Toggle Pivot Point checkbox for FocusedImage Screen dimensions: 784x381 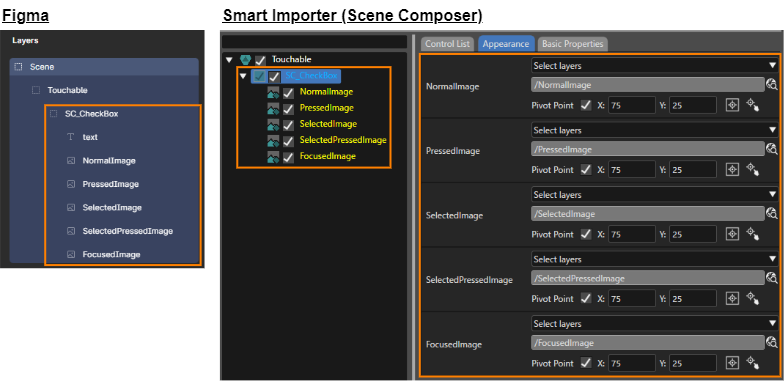[586, 364]
